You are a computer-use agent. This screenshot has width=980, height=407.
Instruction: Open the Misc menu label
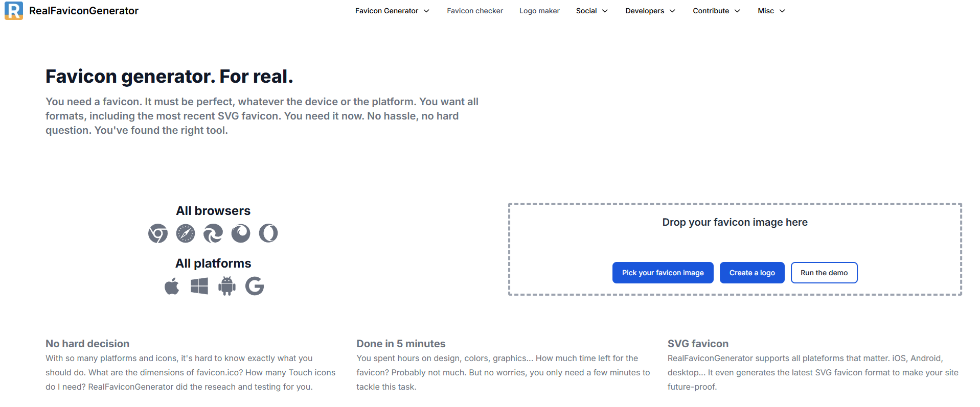coord(766,11)
